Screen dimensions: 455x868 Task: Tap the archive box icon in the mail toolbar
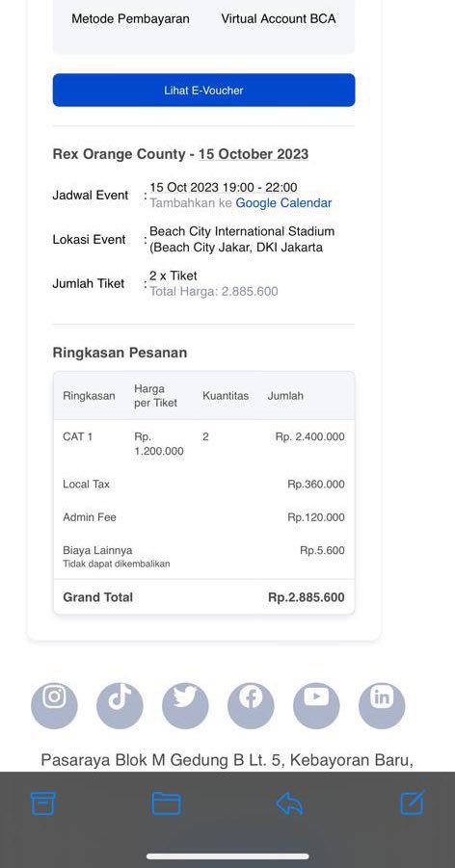[x=42, y=802]
